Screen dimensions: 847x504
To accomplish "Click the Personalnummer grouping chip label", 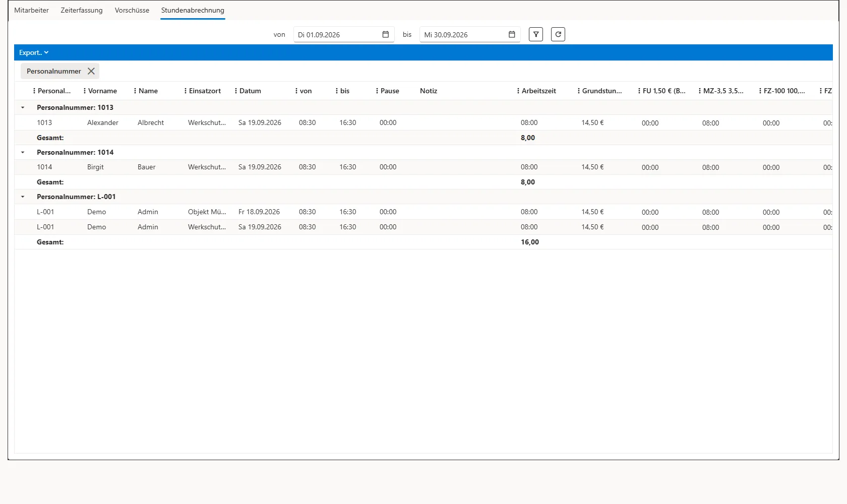I will pyautogui.click(x=54, y=71).
